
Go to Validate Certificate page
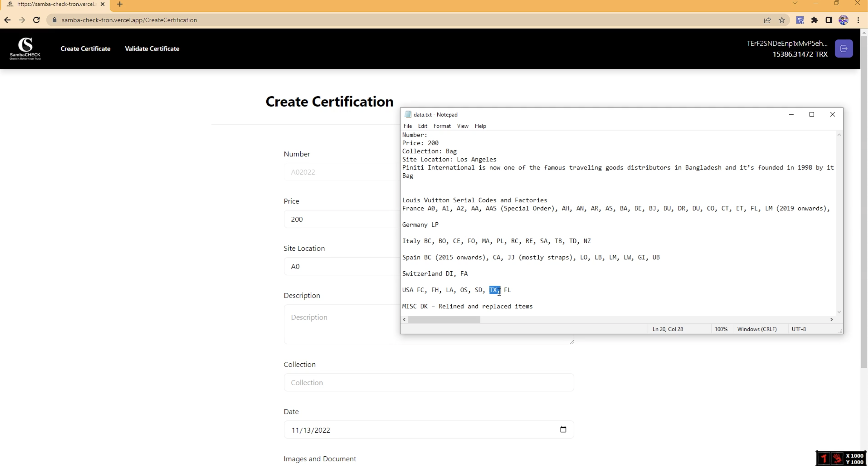click(x=152, y=48)
